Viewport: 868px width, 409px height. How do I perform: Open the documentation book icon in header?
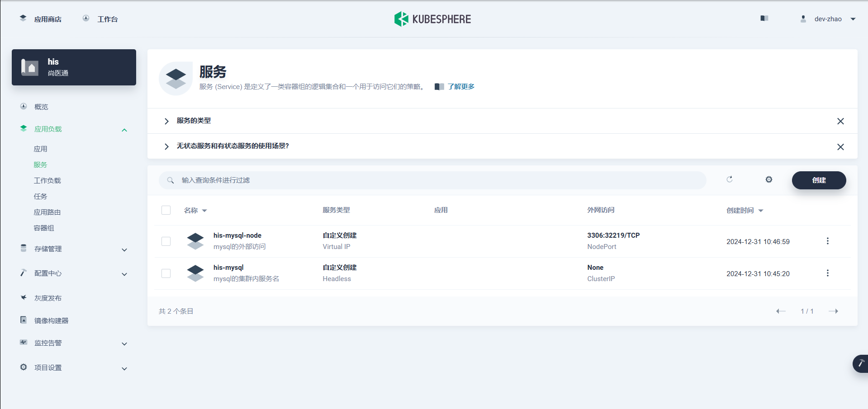764,19
